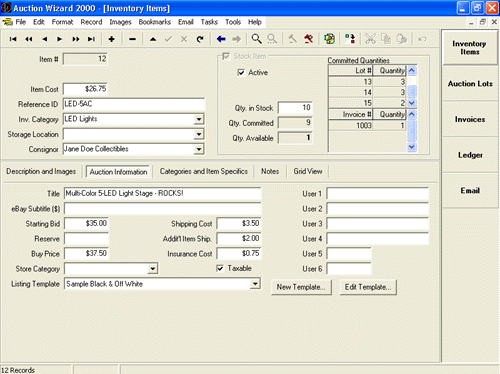500x374 pixels.
Task: Expand the Inv. Category dropdown
Action: 199,119
